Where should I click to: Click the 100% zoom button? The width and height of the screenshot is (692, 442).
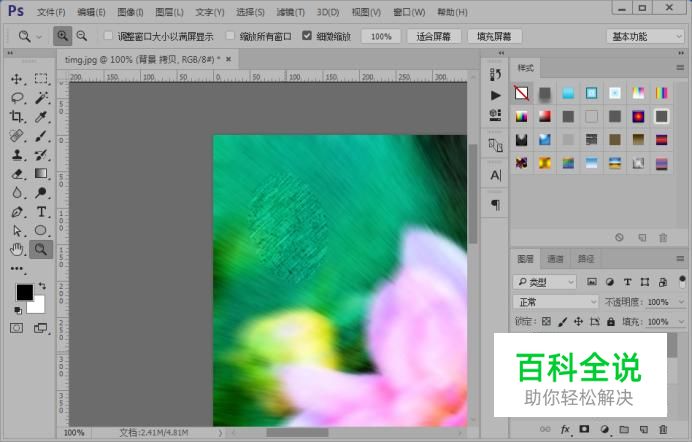381,36
